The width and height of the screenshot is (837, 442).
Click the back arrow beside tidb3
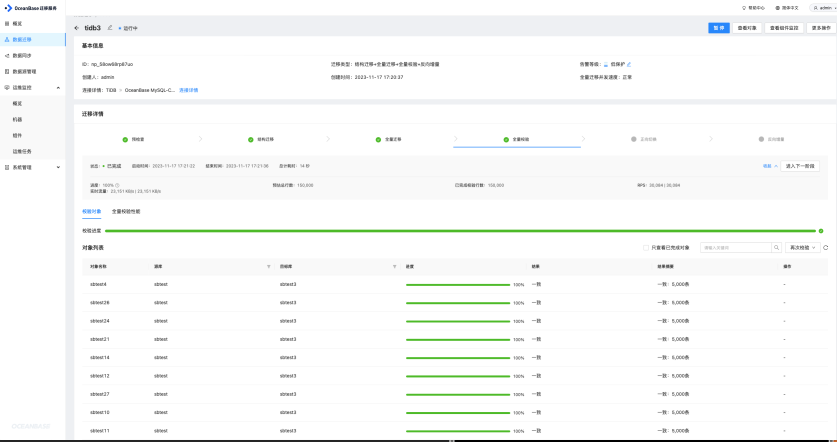pyautogui.click(x=77, y=28)
